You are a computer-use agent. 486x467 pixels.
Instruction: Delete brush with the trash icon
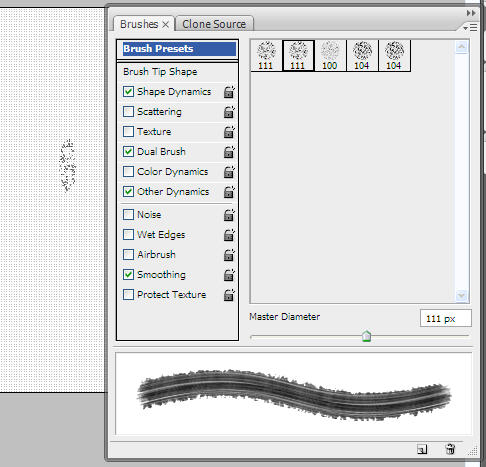click(x=450, y=449)
